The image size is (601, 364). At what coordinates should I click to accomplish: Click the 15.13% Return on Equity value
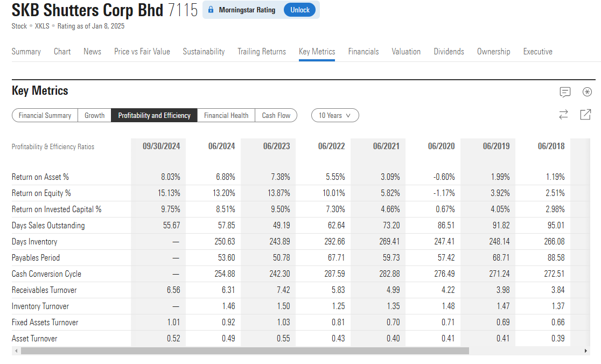(169, 193)
